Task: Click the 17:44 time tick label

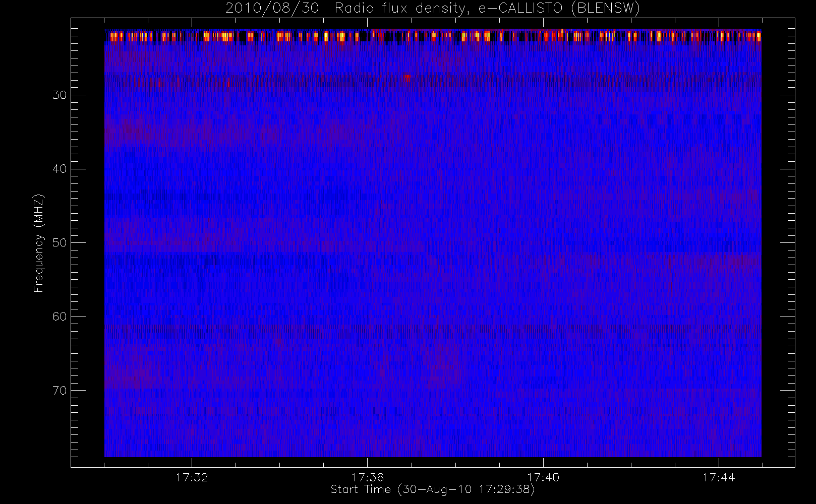Action: 719,477
